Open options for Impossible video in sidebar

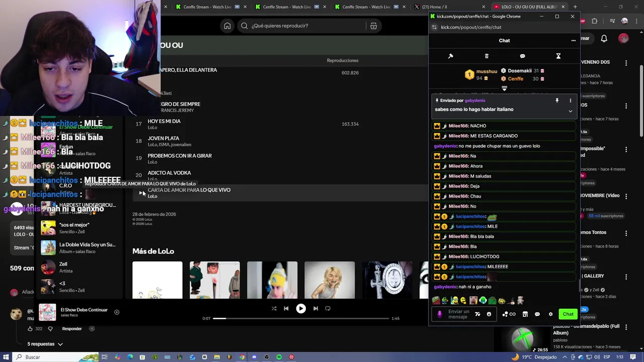pos(626,149)
